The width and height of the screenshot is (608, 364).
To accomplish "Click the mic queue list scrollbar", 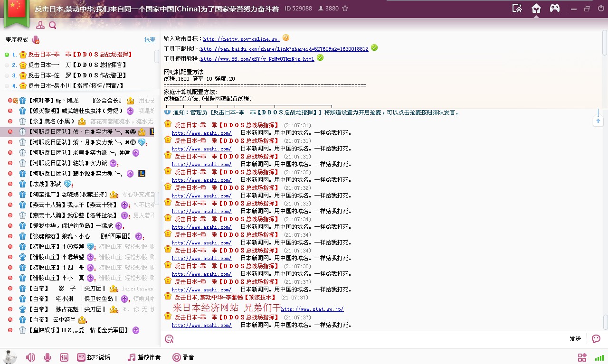I will pos(157,56).
